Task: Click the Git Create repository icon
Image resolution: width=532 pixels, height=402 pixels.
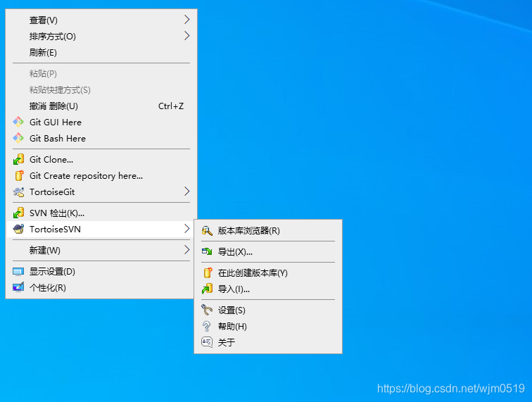Action: tap(19, 175)
